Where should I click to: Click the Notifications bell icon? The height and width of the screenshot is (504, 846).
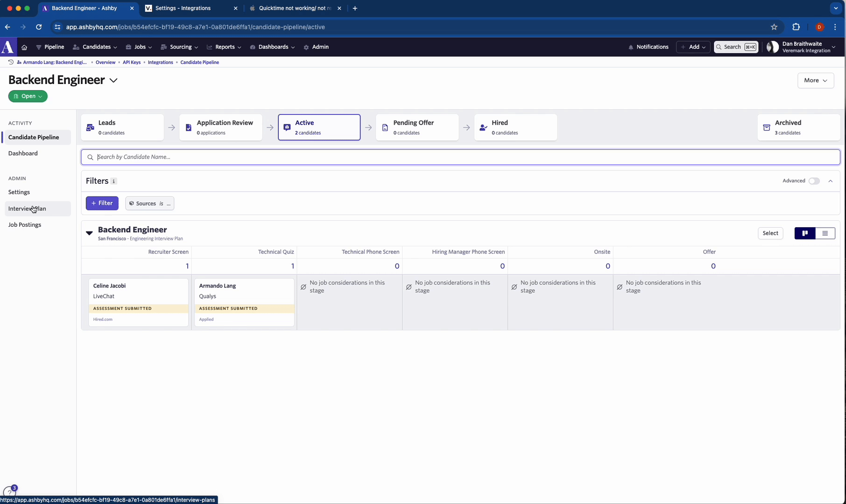click(631, 47)
